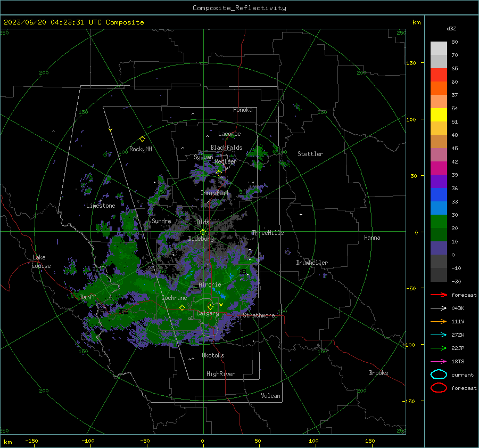Image resolution: width=479 pixels, height=448 pixels.
Task: Select the 30 dBZ light blue swatch
Action: [x=439, y=208]
